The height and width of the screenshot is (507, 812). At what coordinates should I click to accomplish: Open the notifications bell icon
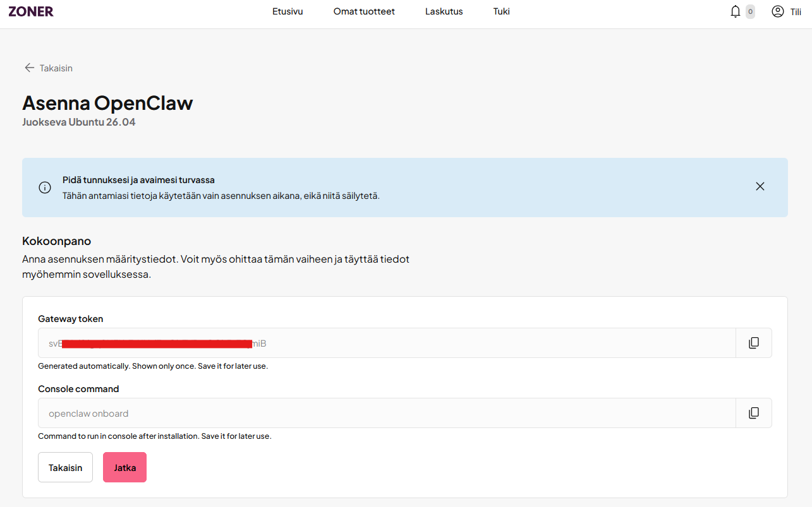coord(736,11)
